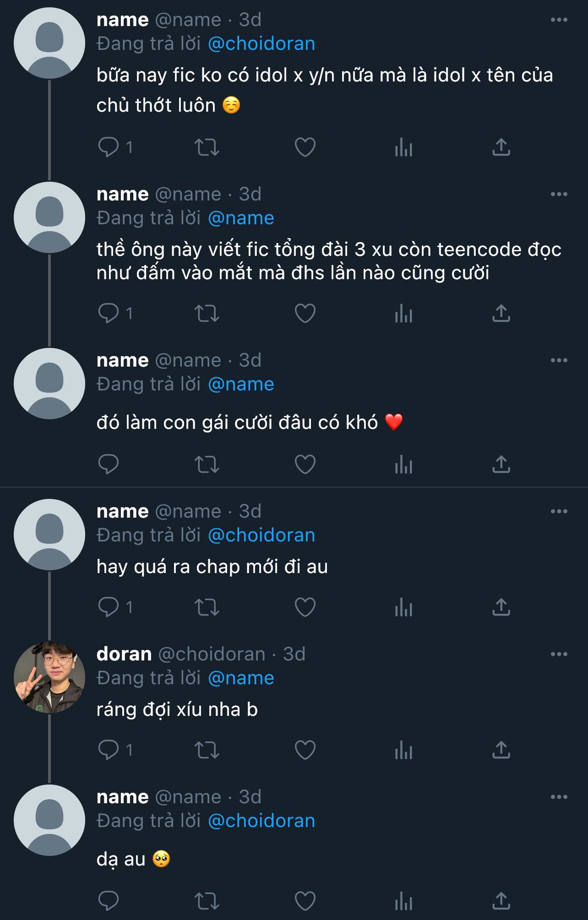
Task: Open doran's profile picture
Action: click(x=49, y=677)
